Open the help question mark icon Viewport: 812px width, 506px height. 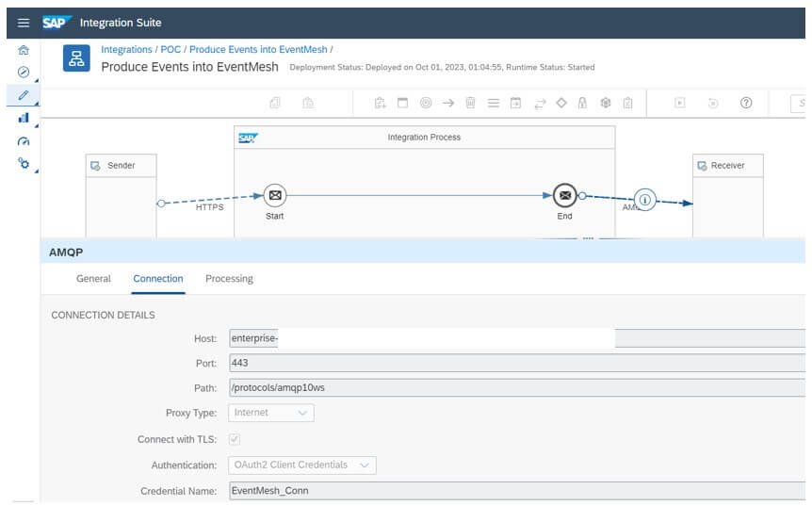(746, 103)
